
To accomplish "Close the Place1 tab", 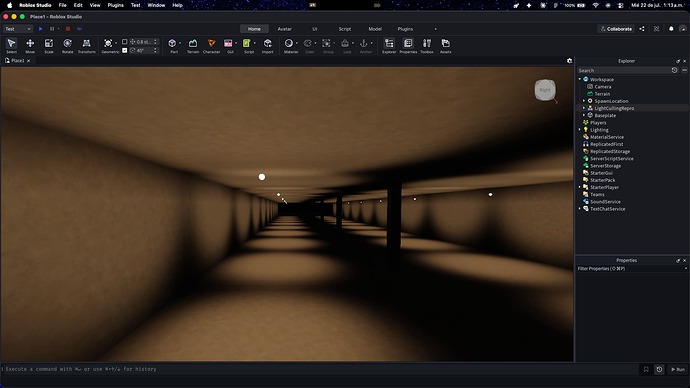I will tap(29, 61).
